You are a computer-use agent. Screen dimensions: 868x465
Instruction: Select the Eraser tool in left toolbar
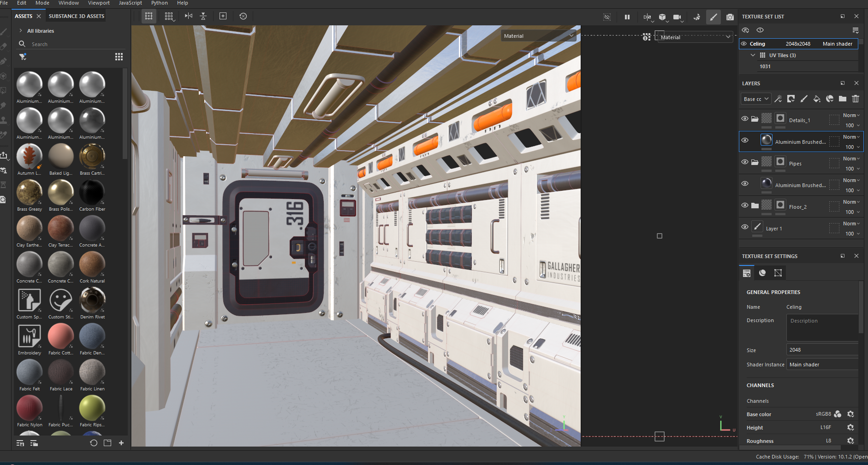tap(3, 47)
